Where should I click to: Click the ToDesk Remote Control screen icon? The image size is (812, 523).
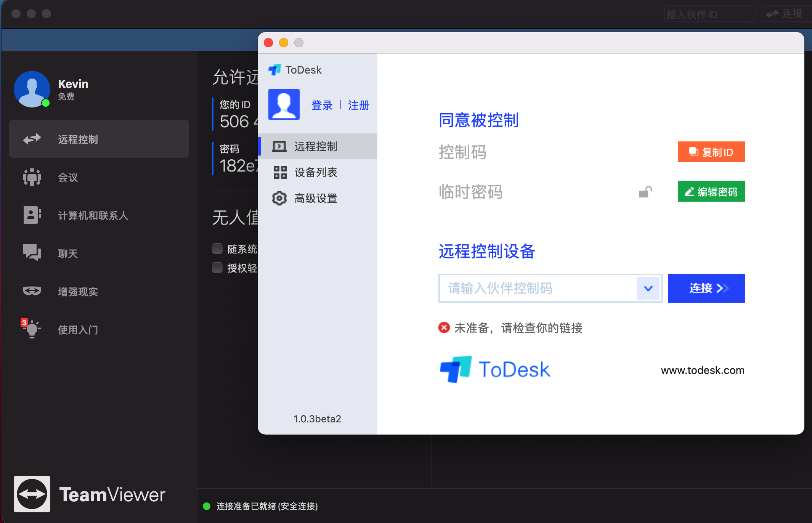click(x=279, y=146)
